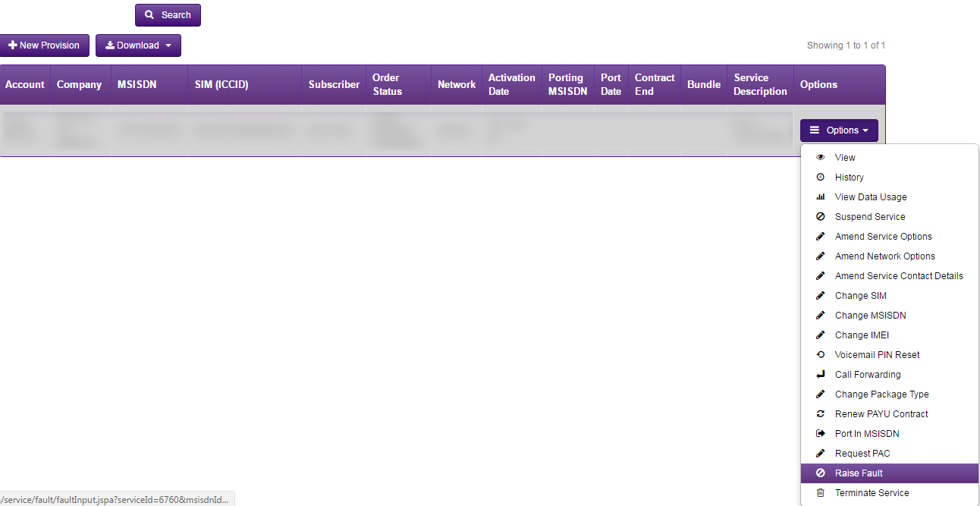
Task: Click the download arrow icon on Download button
Action: (110, 46)
